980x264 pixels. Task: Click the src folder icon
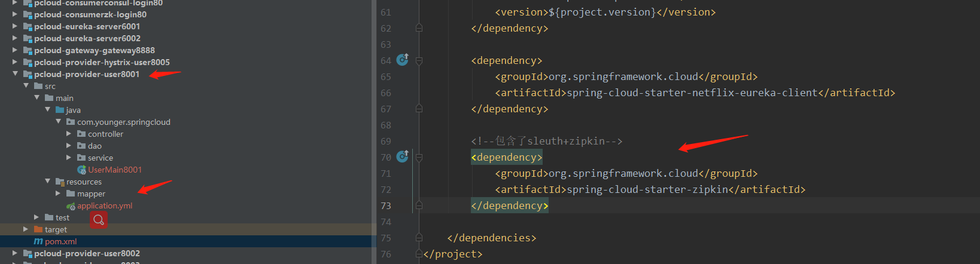pyautogui.click(x=38, y=86)
